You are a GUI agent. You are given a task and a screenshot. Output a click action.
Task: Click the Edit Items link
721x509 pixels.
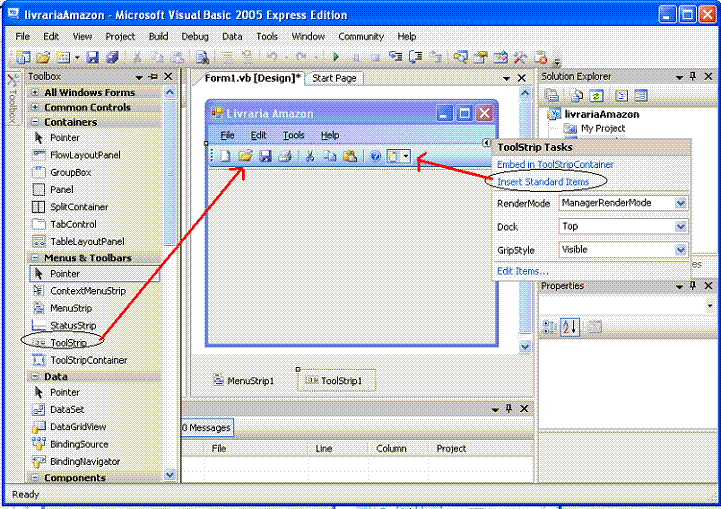523,271
